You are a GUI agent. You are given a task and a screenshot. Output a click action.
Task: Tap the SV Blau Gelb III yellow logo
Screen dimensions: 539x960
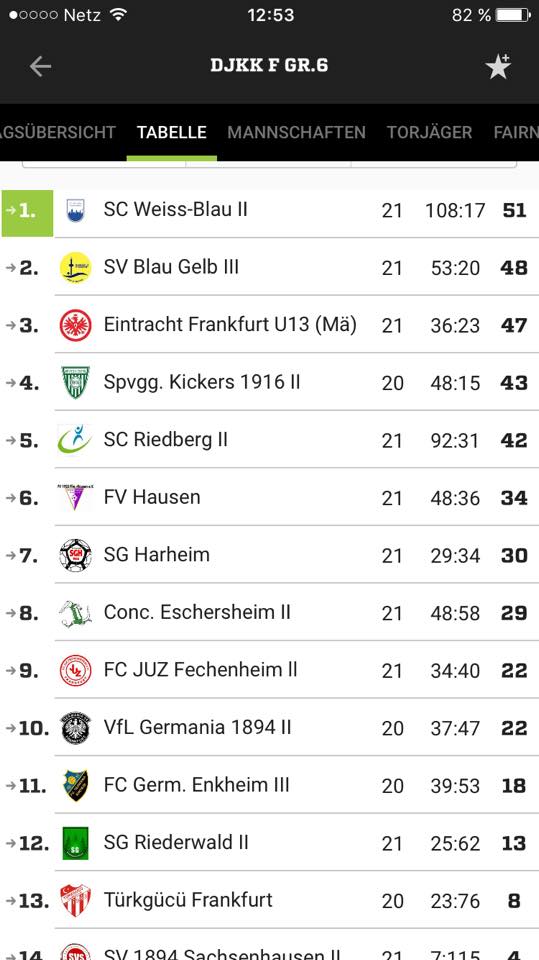76,268
